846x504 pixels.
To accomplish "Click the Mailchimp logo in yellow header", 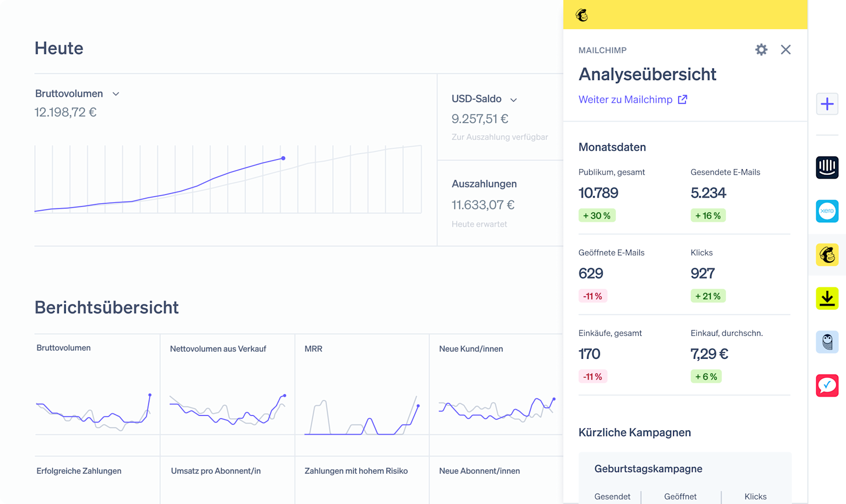I will point(582,15).
